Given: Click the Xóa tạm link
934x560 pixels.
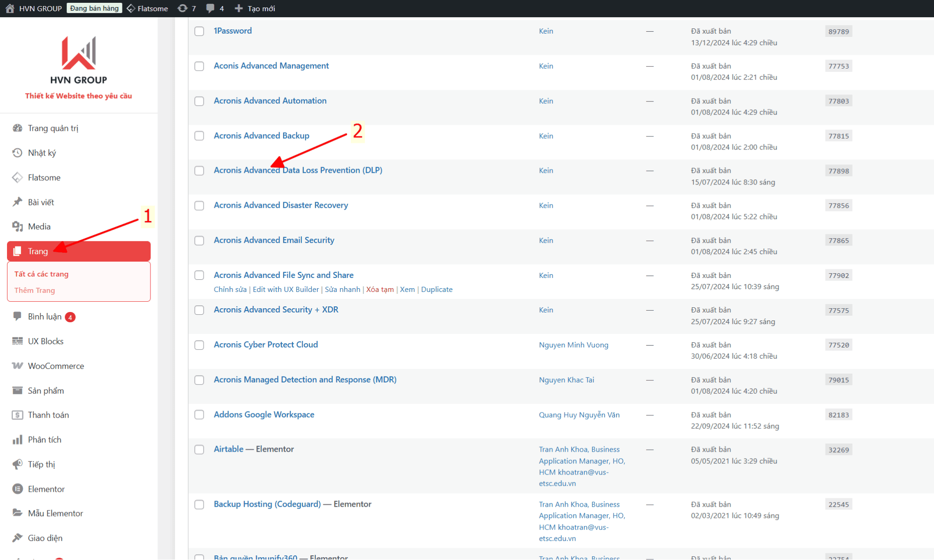Looking at the screenshot, I should click(380, 290).
